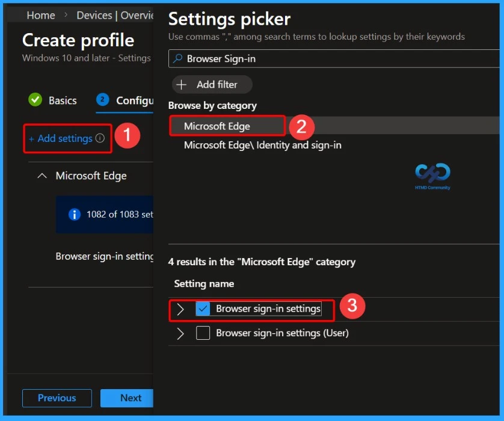Click the Previous button
Image resolution: width=504 pixels, height=421 pixels.
57,398
